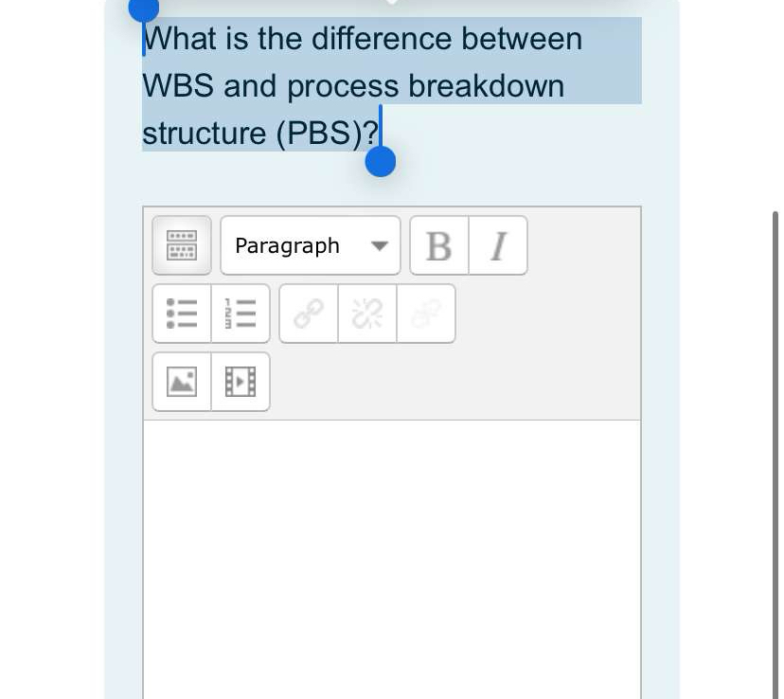The width and height of the screenshot is (784, 699).
Task: Select the insert link icon
Action: point(307,314)
